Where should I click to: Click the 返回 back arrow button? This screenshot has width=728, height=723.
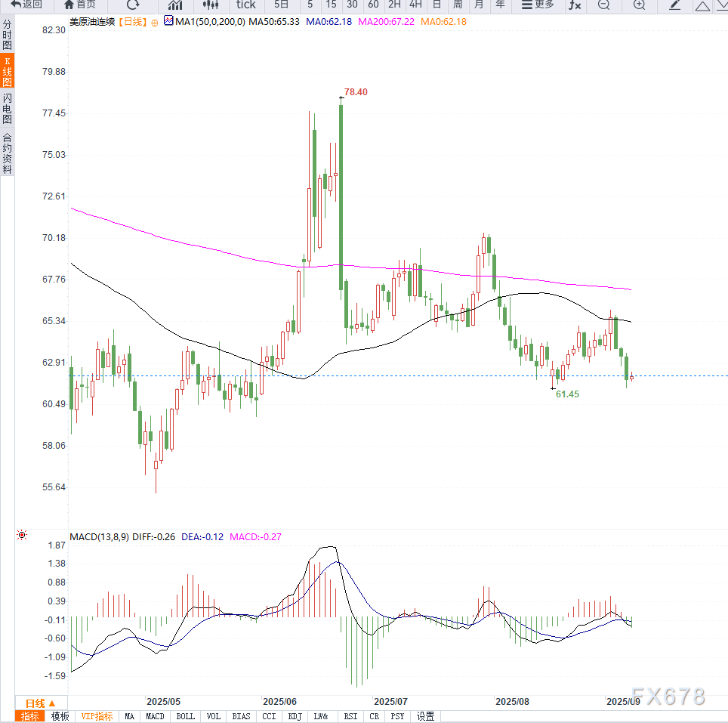click(26, 5)
